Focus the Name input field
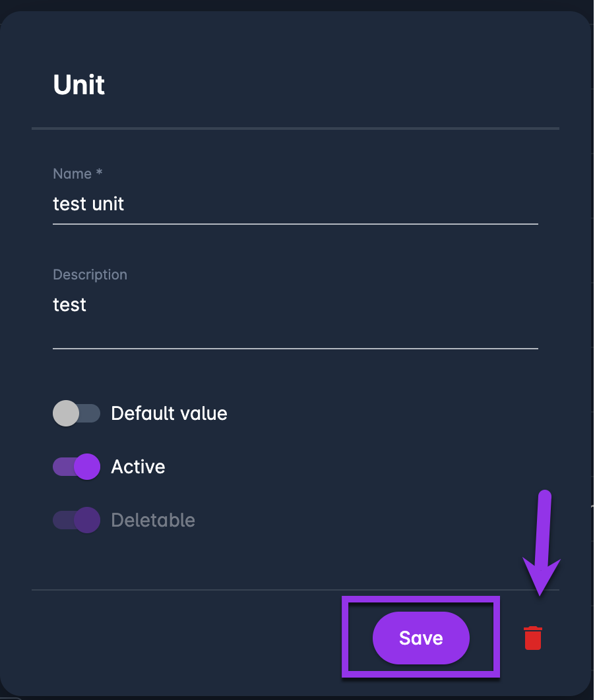Image resolution: width=595 pixels, height=700 pixels. click(295, 204)
